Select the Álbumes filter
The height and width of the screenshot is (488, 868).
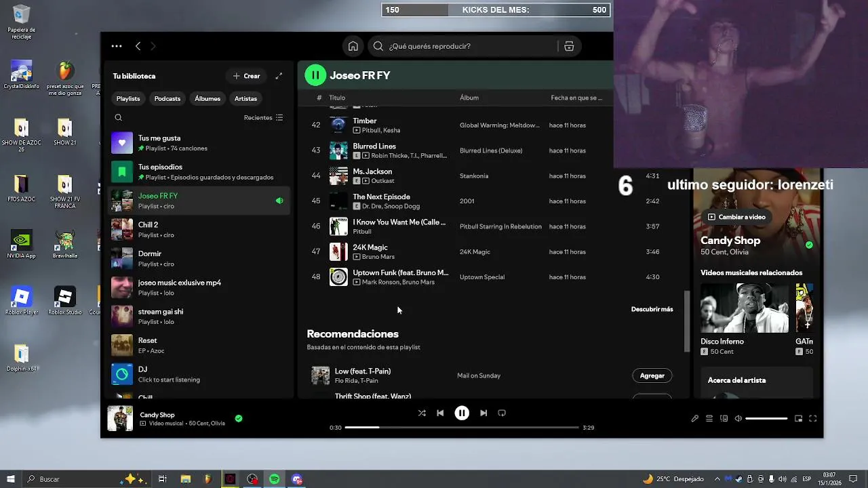coord(208,98)
